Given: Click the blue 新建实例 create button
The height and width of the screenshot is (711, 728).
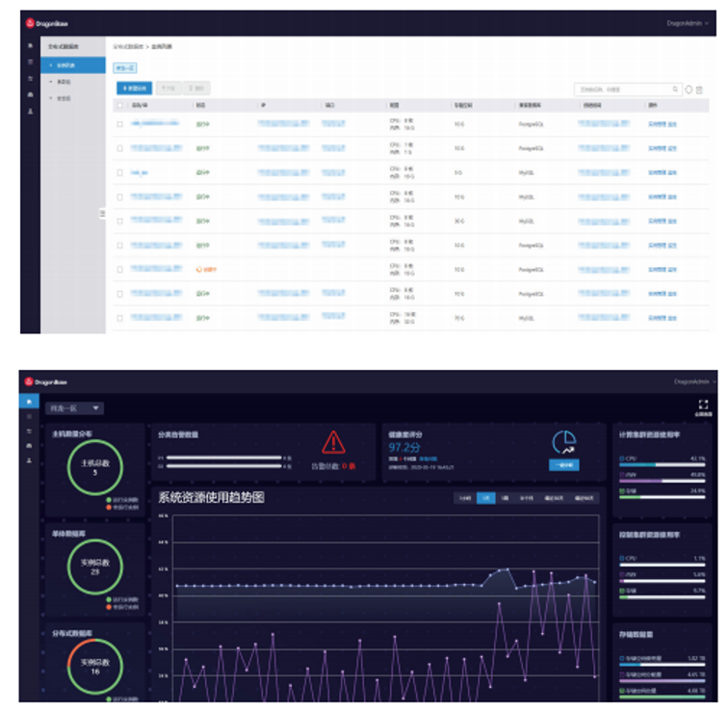Looking at the screenshot, I should (133, 88).
